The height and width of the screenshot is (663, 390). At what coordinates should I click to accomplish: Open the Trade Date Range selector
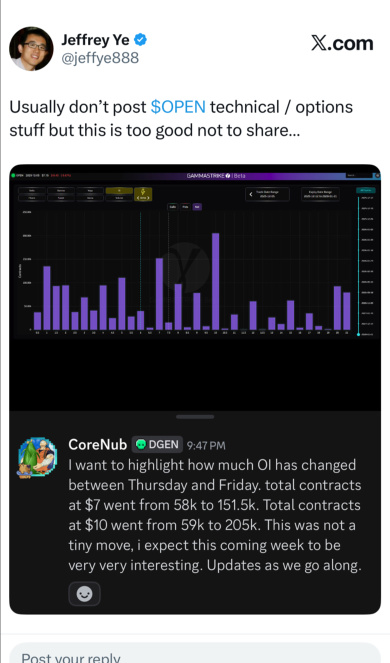click(268, 194)
